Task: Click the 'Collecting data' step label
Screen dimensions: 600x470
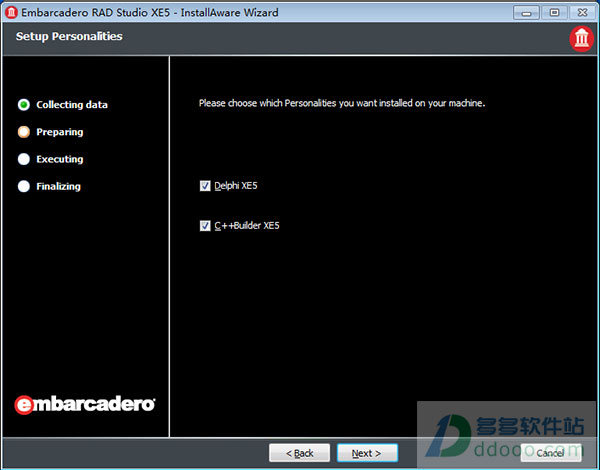Action: [x=72, y=104]
